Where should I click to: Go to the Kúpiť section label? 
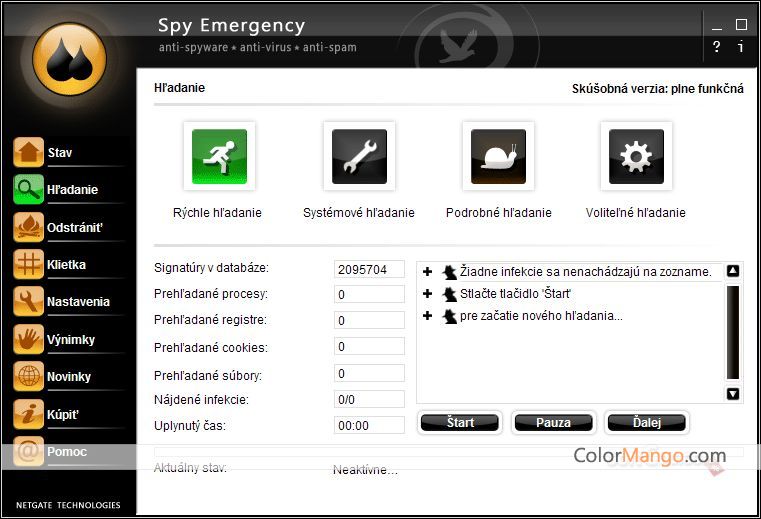click(x=63, y=415)
